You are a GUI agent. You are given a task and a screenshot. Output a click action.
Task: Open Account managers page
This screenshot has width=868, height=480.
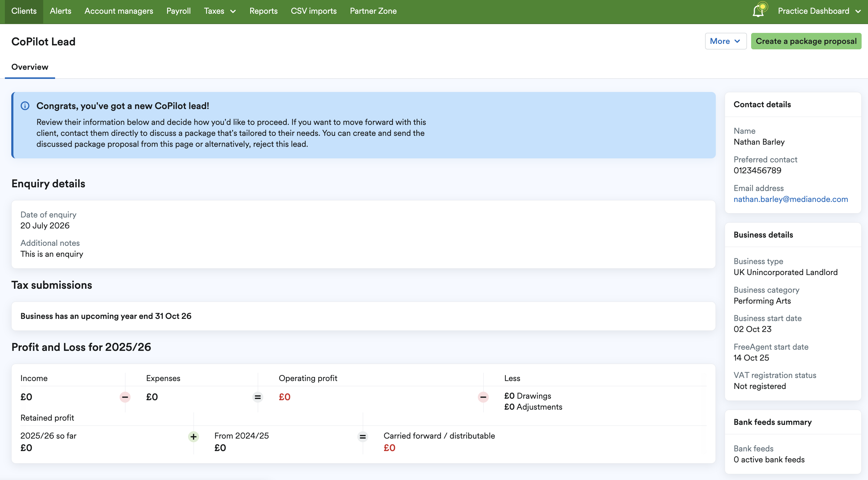point(119,11)
